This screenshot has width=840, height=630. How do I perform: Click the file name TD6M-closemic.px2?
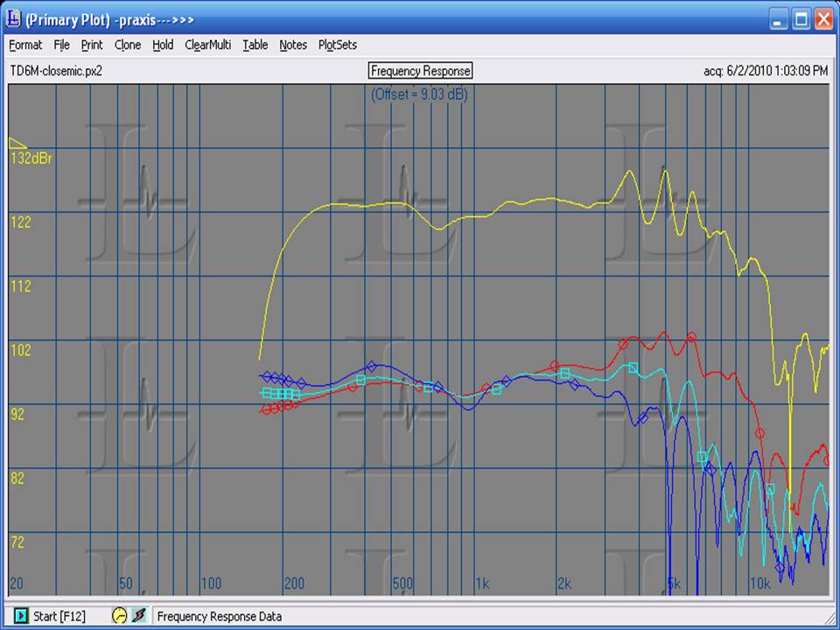click(56, 71)
